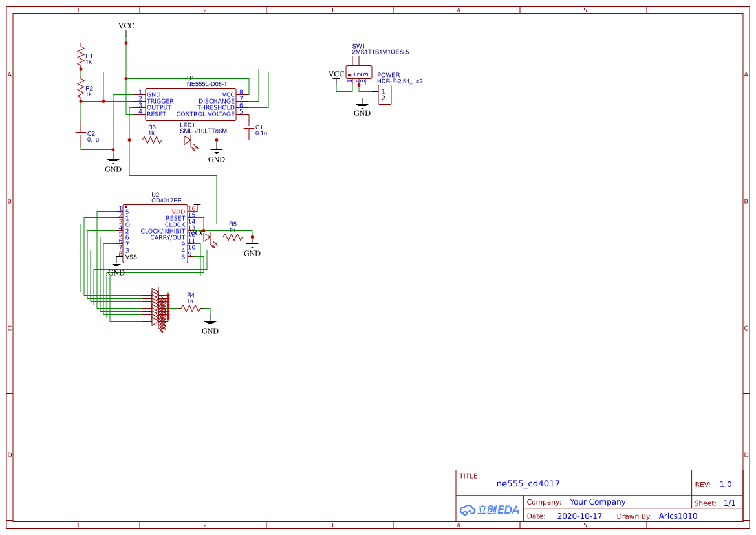Image resolution: width=756 pixels, height=535 pixels.
Task: Click the Your Company field
Action: click(x=598, y=502)
